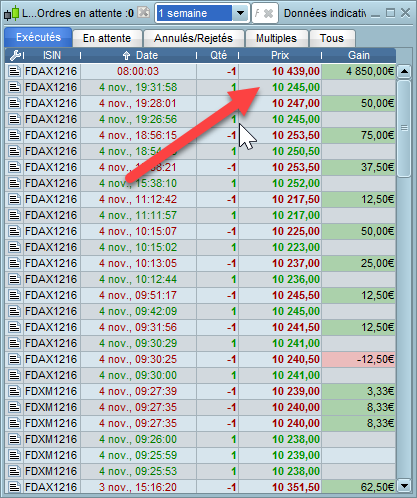417x498 pixels.
Task: Click the scrollbar up arrow
Action: pos(404,71)
